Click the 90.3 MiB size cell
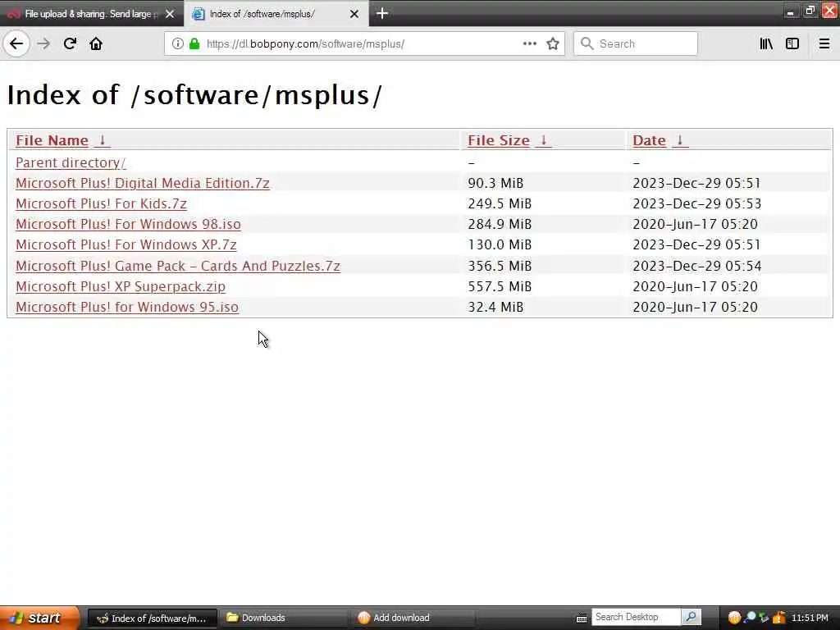 495,183
